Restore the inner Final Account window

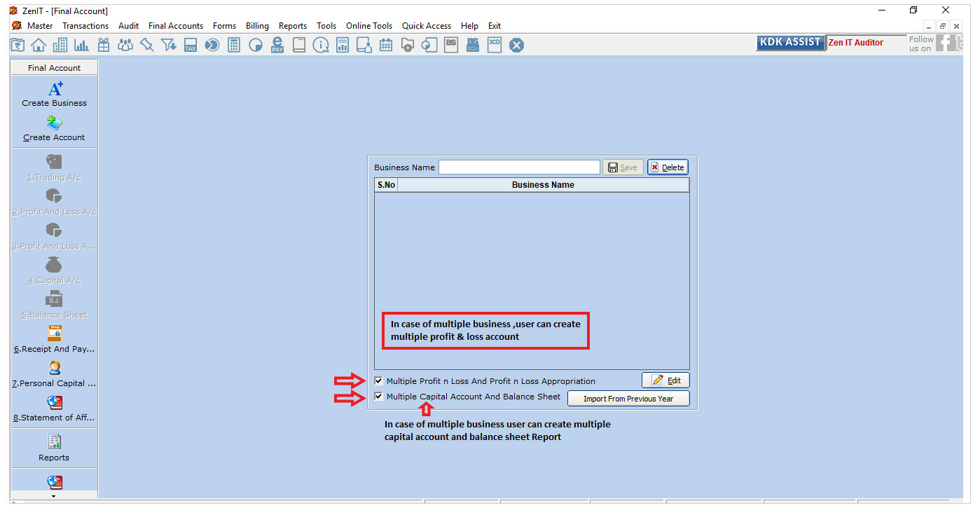[943, 26]
